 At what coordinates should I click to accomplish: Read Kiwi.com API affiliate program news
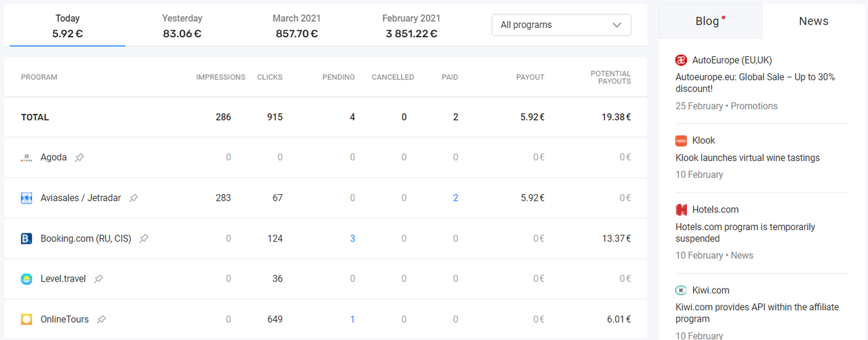757,313
